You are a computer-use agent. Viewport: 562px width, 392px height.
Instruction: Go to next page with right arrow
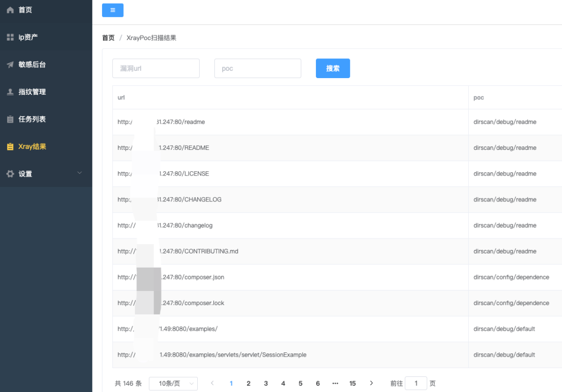371,383
